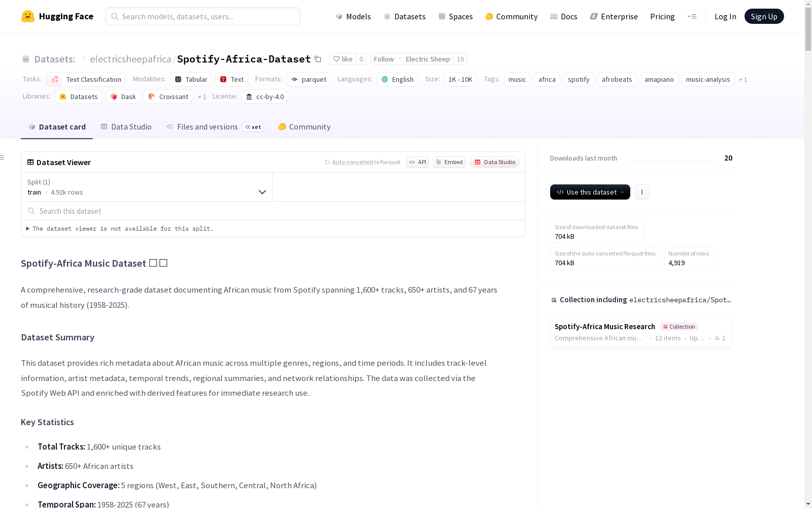Open Spaces in the top navigation

(456, 16)
